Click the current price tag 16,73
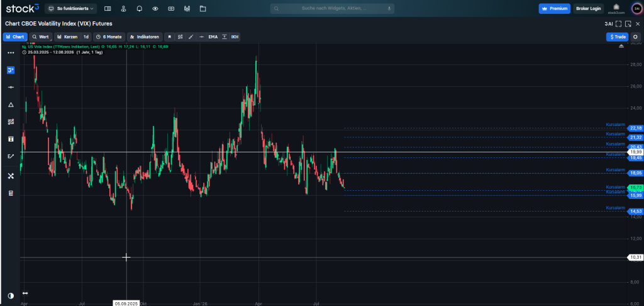 635,187
